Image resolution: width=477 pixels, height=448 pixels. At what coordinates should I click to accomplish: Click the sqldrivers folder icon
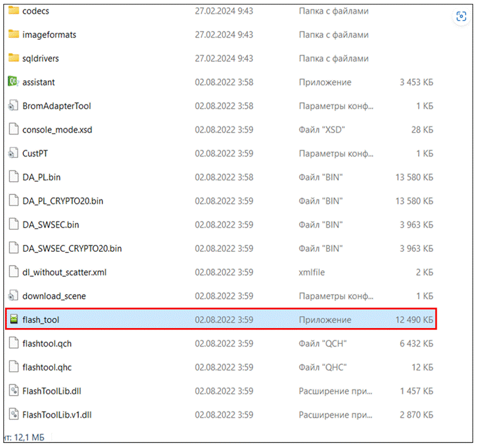click(x=13, y=58)
